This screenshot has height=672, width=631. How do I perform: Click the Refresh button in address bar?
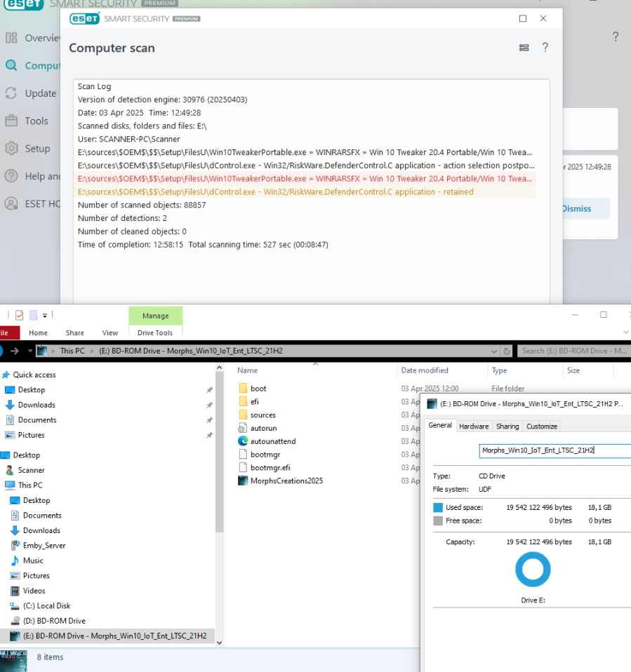(506, 351)
